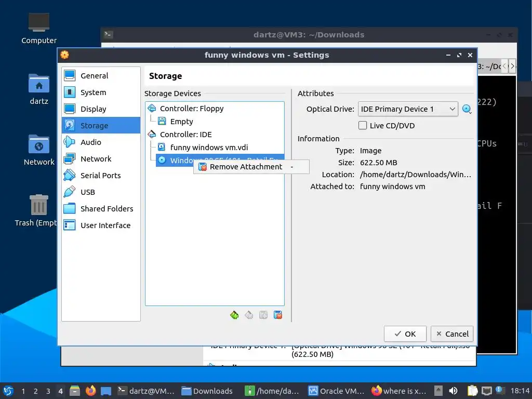Click the remove storage controller icon

[x=249, y=315]
